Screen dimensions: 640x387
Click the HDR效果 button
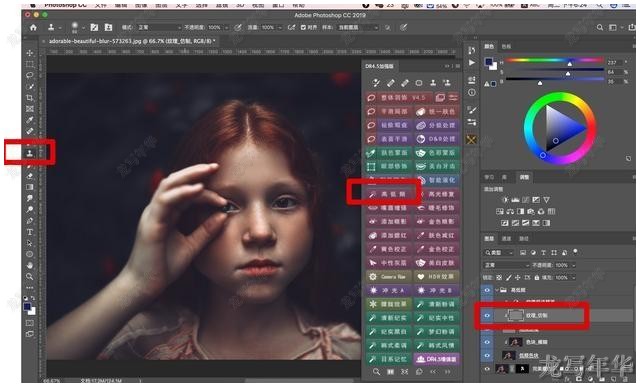[x=437, y=277]
